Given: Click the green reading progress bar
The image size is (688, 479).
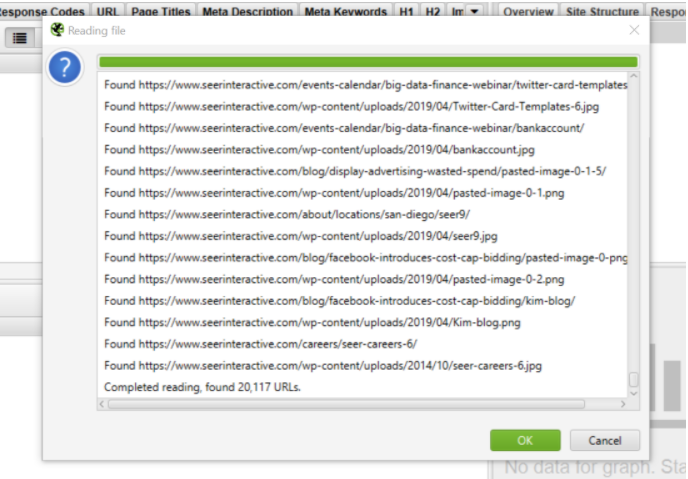Looking at the screenshot, I should [367, 62].
